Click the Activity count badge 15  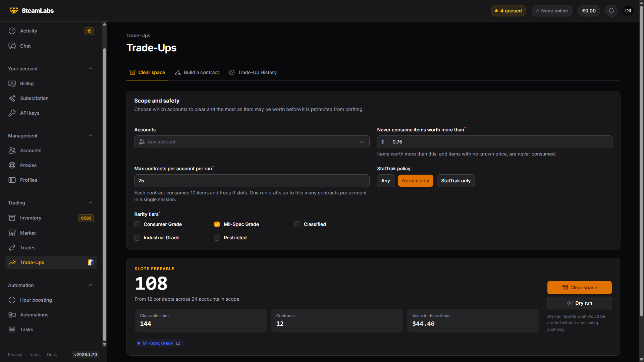pos(89,31)
